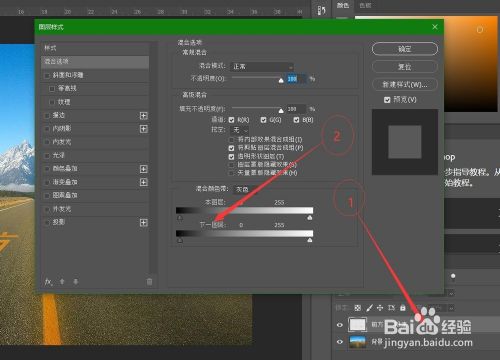
Task: Switch to 颜色 panel tab
Action: [343, 5]
